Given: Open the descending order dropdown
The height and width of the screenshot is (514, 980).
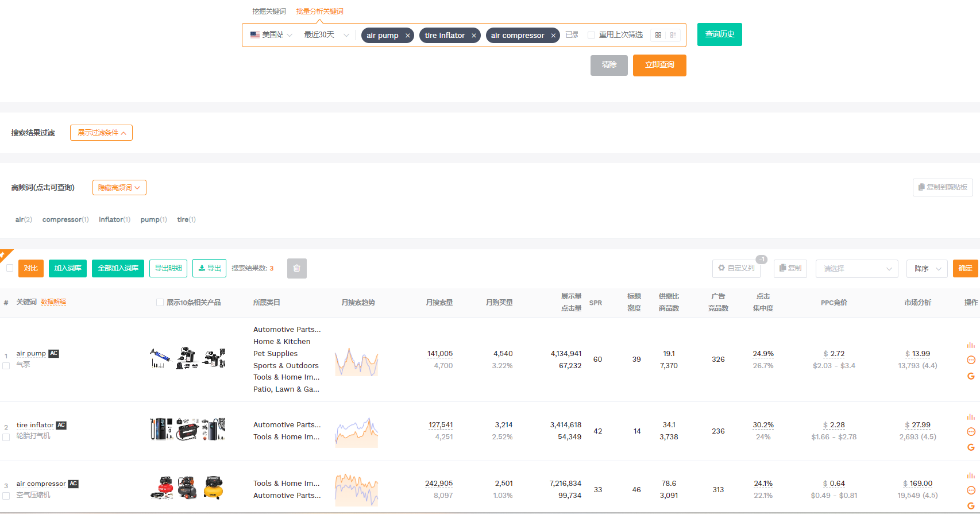Looking at the screenshot, I should [927, 269].
